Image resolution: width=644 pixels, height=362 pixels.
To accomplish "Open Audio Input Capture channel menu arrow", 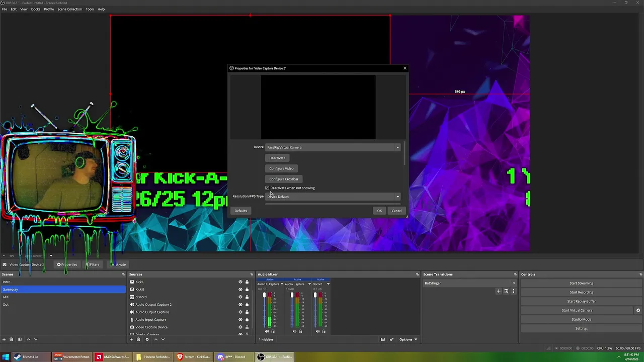I will (282, 284).
